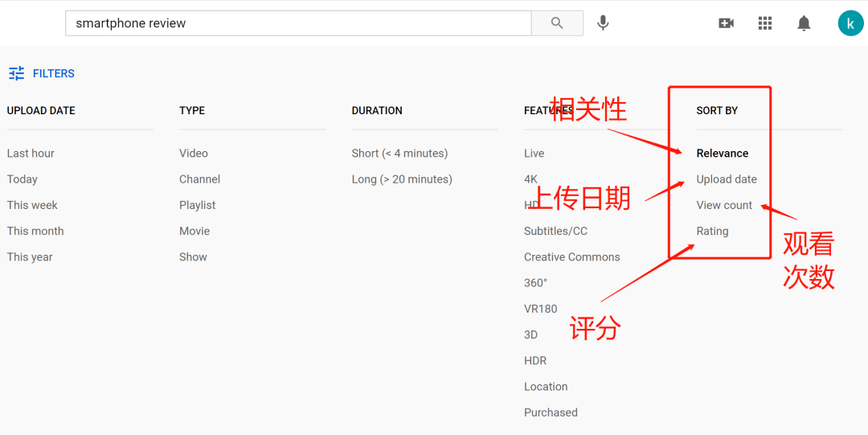Choose the Playlist type filter
Viewport: 868px width, 435px height.
(197, 205)
